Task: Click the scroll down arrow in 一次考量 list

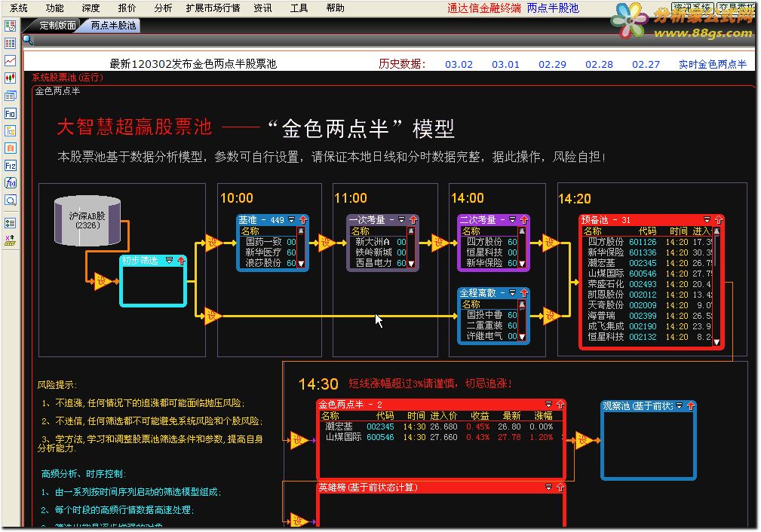Action: (411, 264)
